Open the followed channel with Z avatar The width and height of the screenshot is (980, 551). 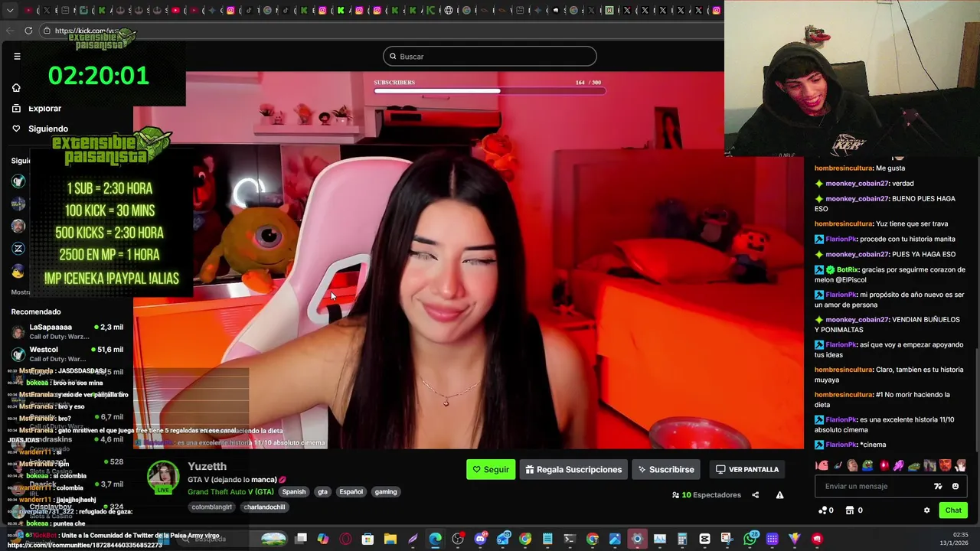pyautogui.click(x=18, y=248)
